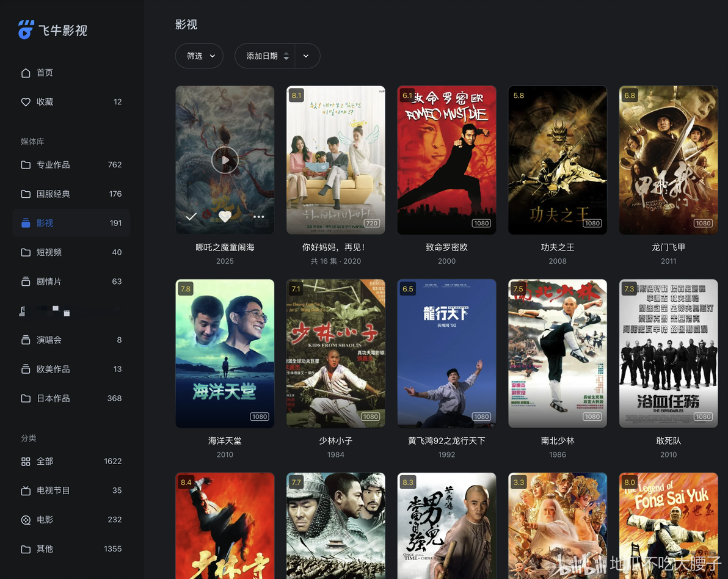728x579 pixels.
Task: Open 短视频 folder icon
Action: pyautogui.click(x=26, y=253)
